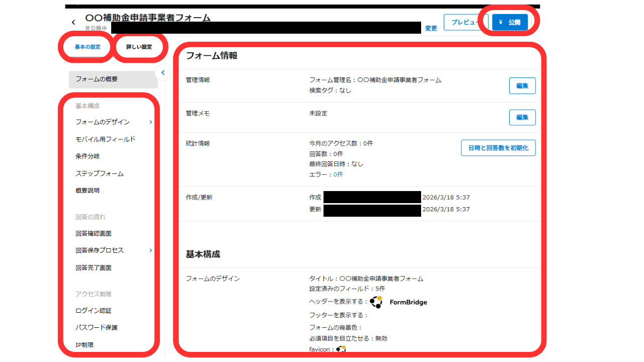Screen dimensions: 644x362
Task: Open モバイル用フィールド settings
Action: pos(106,139)
